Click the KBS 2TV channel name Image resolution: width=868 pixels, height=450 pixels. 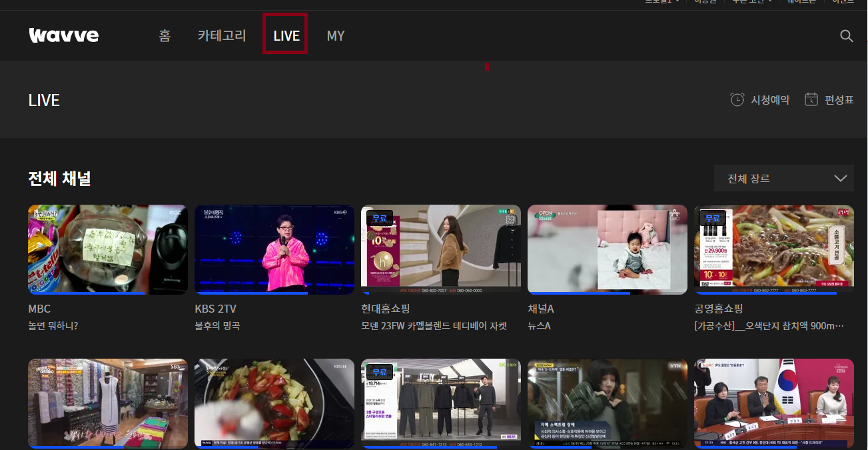pyautogui.click(x=215, y=309)
